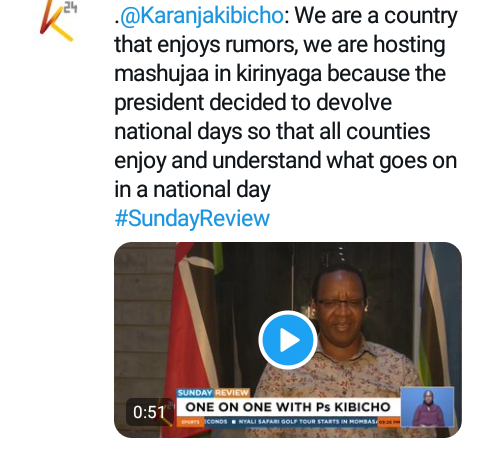This screenshot has height=451, width=480.
Task: Click 'president decided to devolve' tweet line
Action: tap(253, 102)
